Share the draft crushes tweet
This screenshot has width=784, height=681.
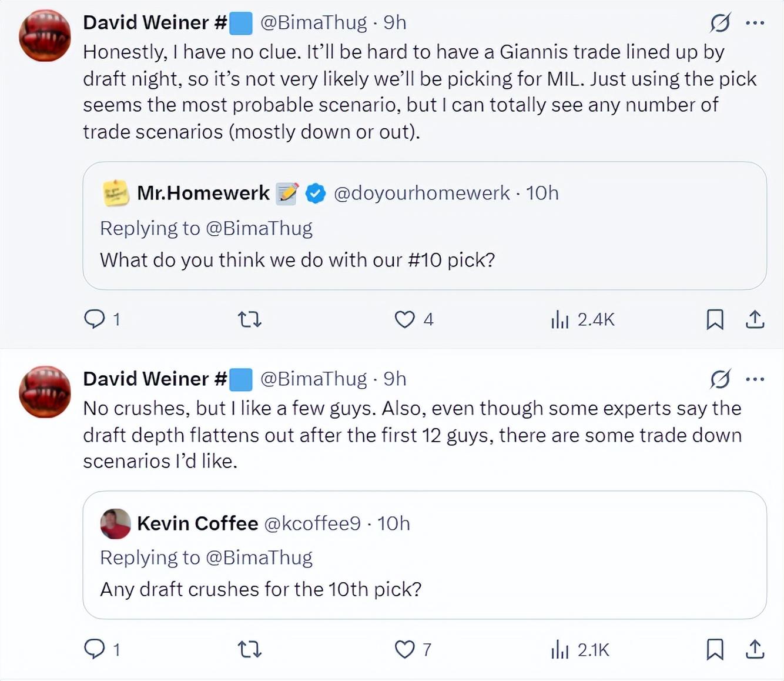coord(755,649)
